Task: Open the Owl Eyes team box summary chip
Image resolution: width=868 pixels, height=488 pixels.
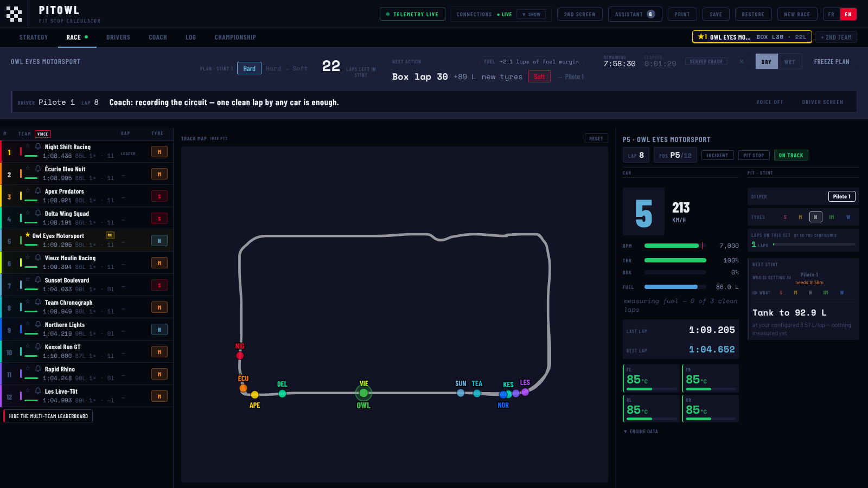Action: click(752, 37)
